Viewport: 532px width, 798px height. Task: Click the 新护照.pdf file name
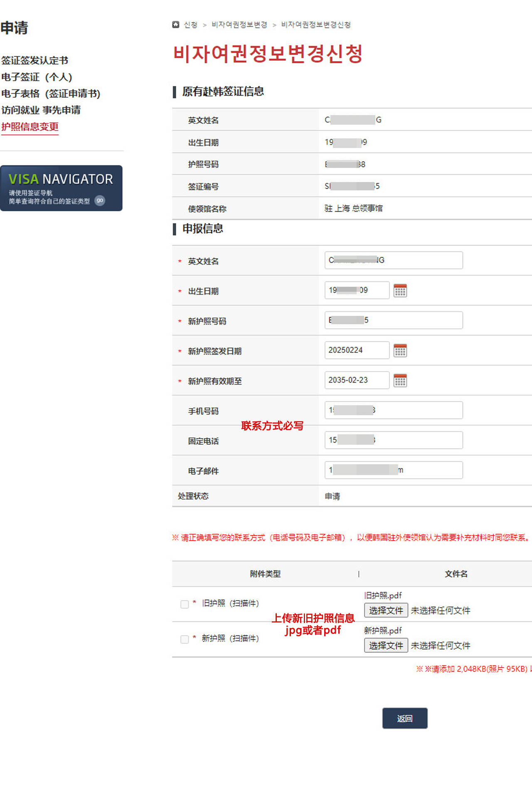click(x=383, y=630)
